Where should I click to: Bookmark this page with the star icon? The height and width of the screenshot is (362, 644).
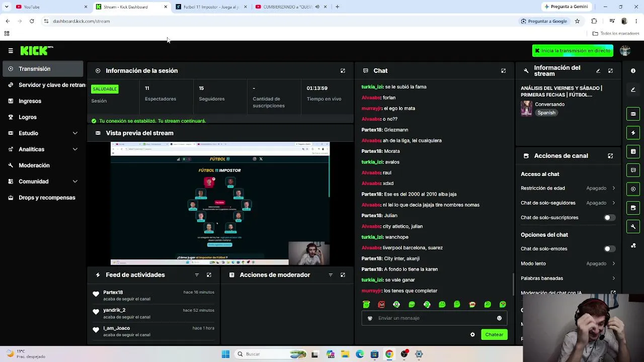(577, 21)
